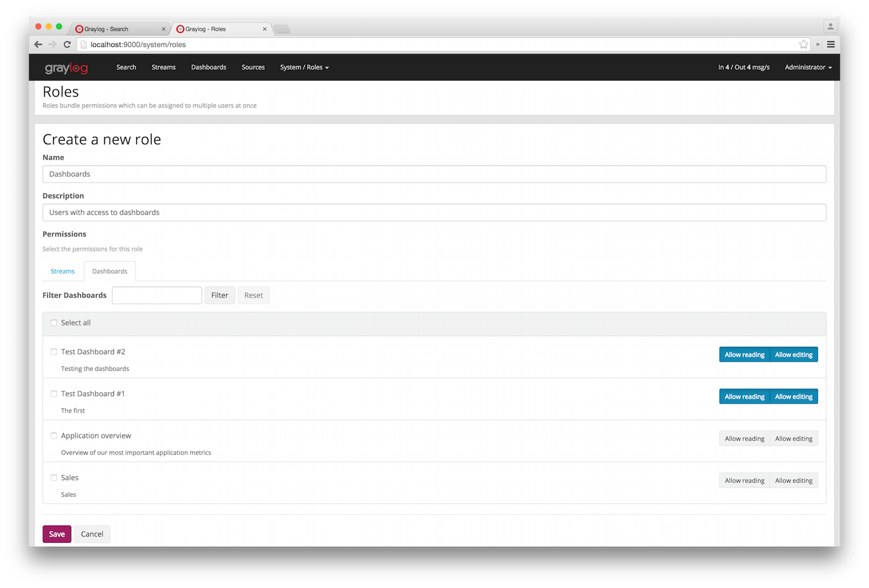Click the browser profile icon
The width and height of the screenshot is (869, 588).
830,26
